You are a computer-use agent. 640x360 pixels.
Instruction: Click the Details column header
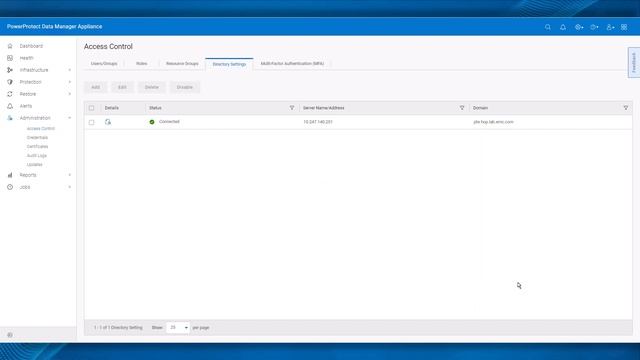coord(111,108)
